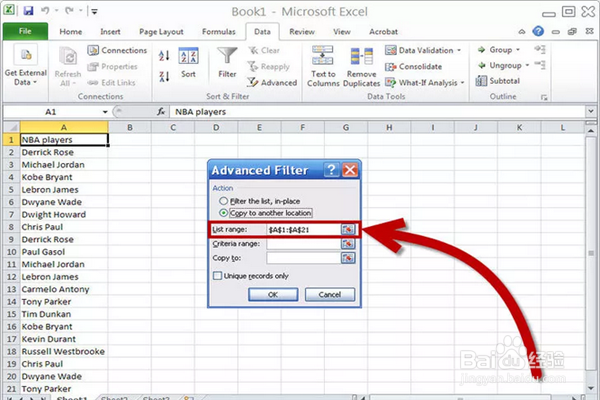
Task: Click cell containing Russell Westbrooke
Action: point(64,351)
